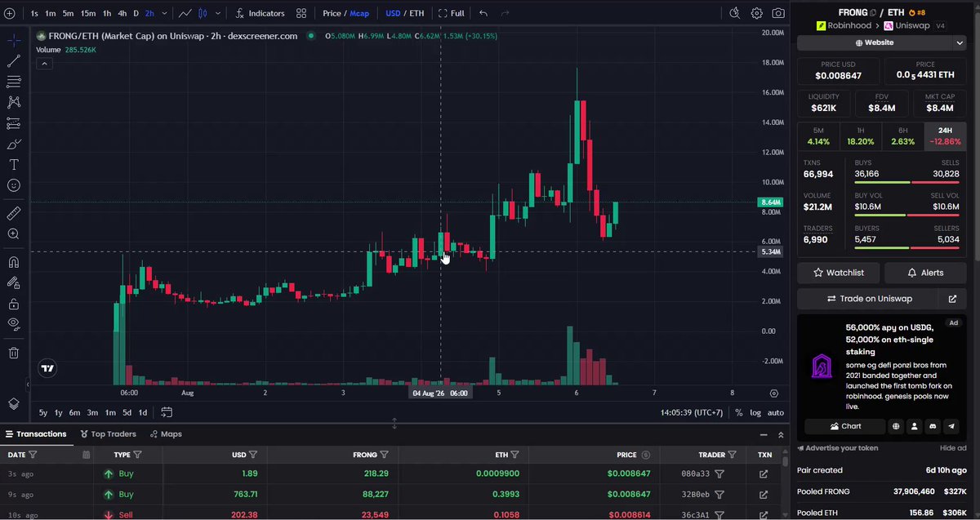Switch to the Top Traders tab
This screenshot has height=520, width=980.
coord(109,434)
